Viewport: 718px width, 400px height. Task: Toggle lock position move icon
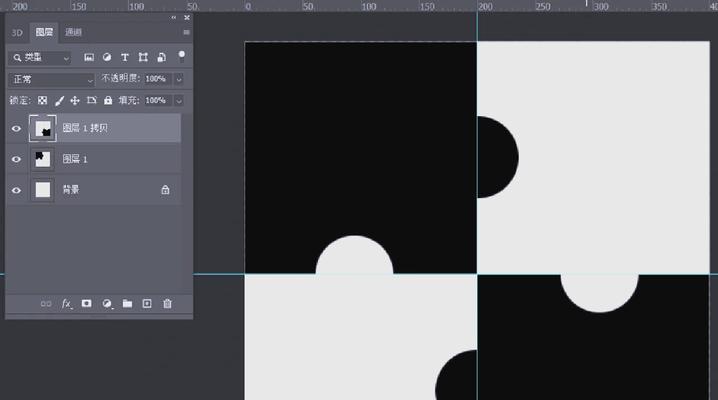click(x=75, y=101)
